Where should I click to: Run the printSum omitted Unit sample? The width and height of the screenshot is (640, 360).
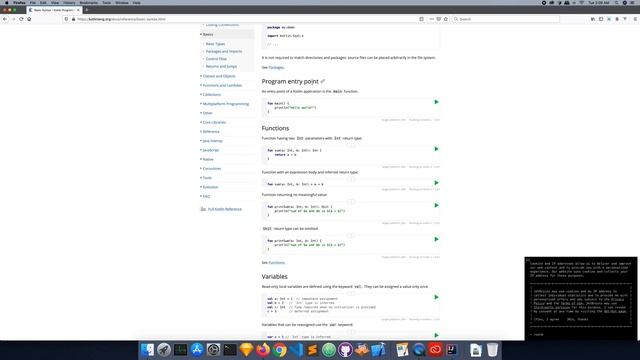click(436, 239)
